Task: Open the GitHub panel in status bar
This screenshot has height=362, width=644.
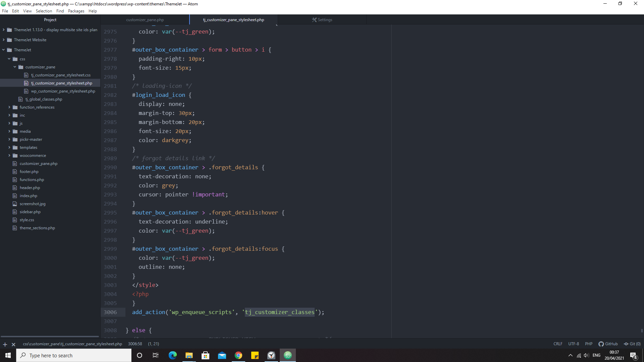Action: coord(608,344)
